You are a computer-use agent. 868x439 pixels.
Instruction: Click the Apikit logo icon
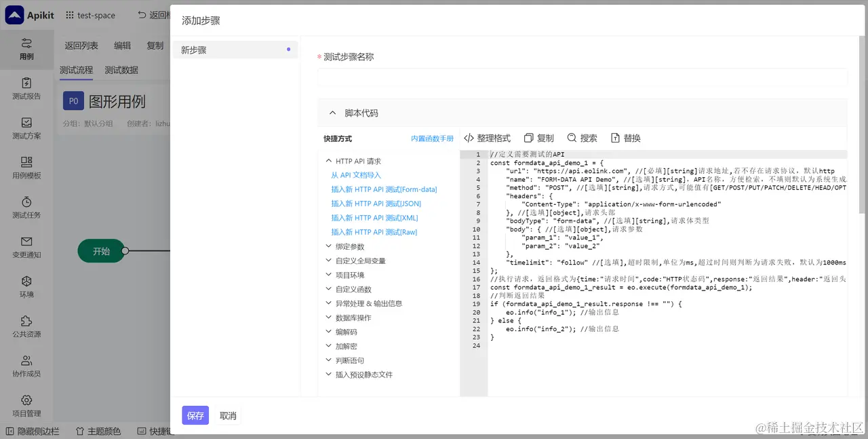[14, 15]
